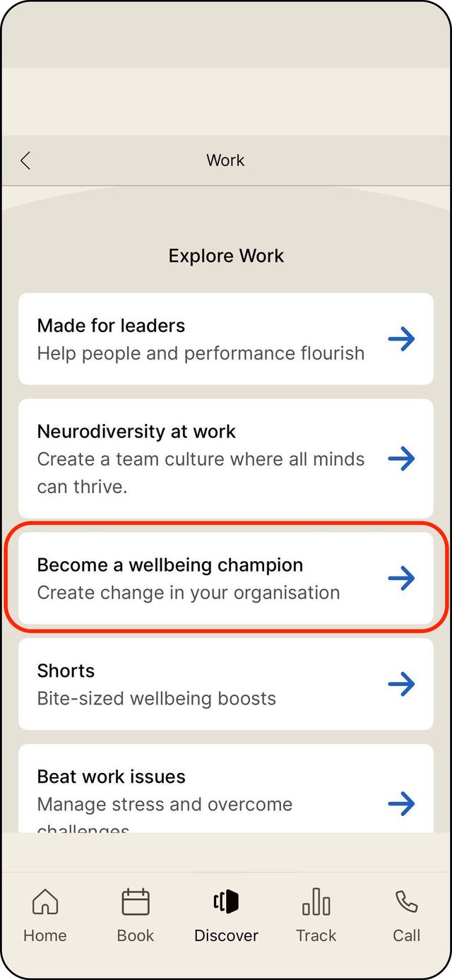This screenshot has height=980, width=452.
Task: Tap the arrow next to Shorts
Action: point(401,684)
